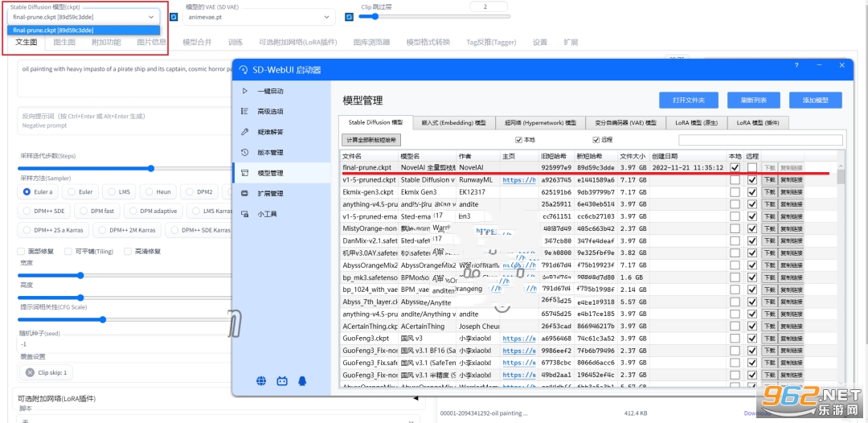Open the 变分自编码器 (VAE) 模型 tab
868x423 pixels.
tap(625, 122)
